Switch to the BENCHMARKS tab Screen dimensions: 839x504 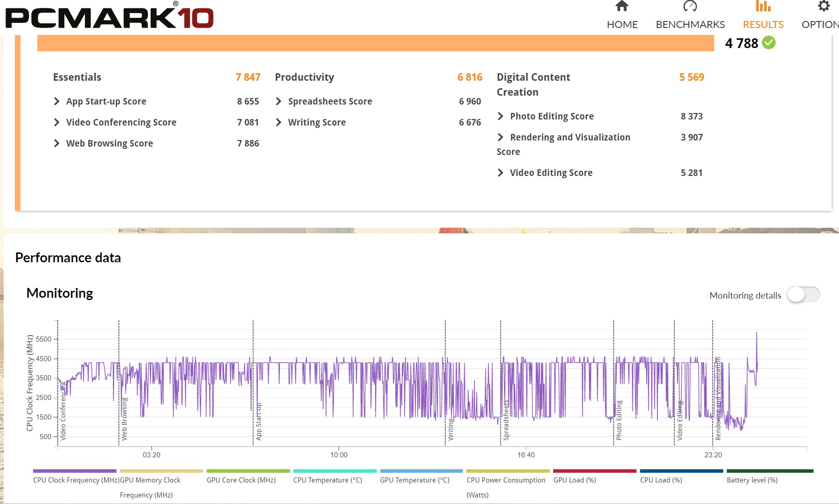pos(690,24)
